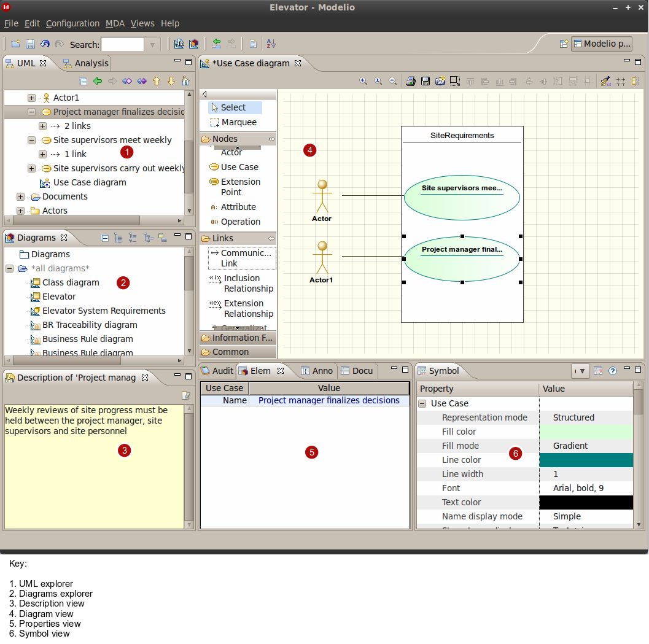Pick the Use Case node tool in the palette
Viewport: 649px width, 644px height.
(235, 167)
